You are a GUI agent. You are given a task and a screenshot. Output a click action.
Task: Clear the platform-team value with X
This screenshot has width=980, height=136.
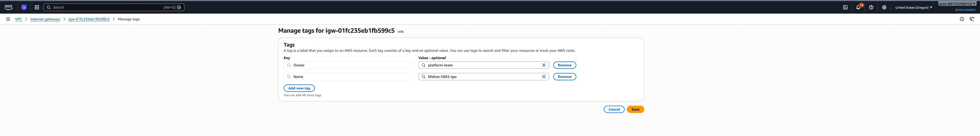click(544, 65)
